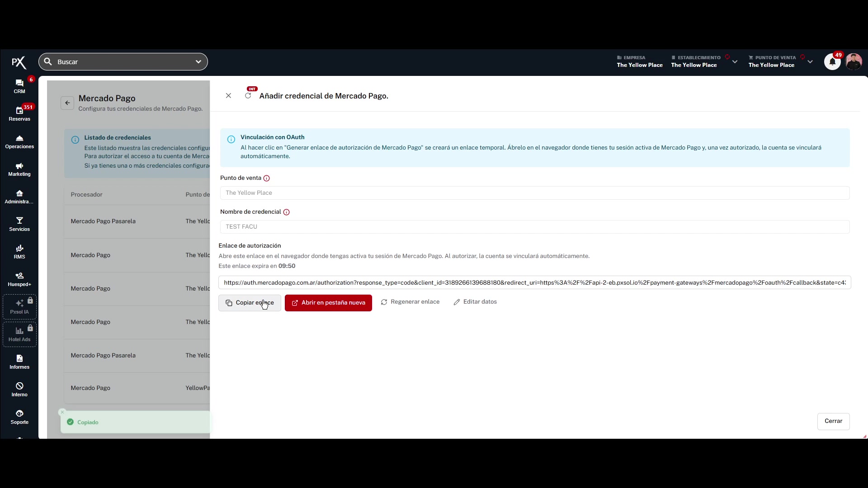Click the refresh icon beside the panel title
The height and width of the screenshot is (488, 868).
coord(248,96)
